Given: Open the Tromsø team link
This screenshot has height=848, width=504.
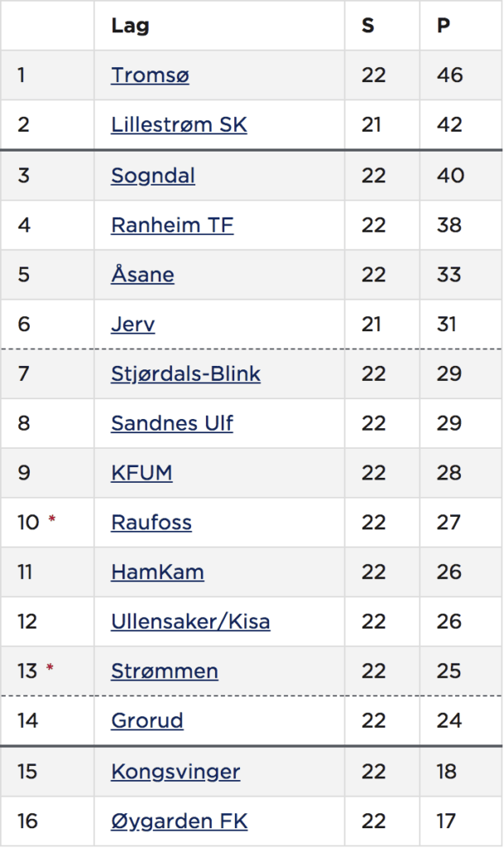Looking at the screenshot, I should coord(150,75).
